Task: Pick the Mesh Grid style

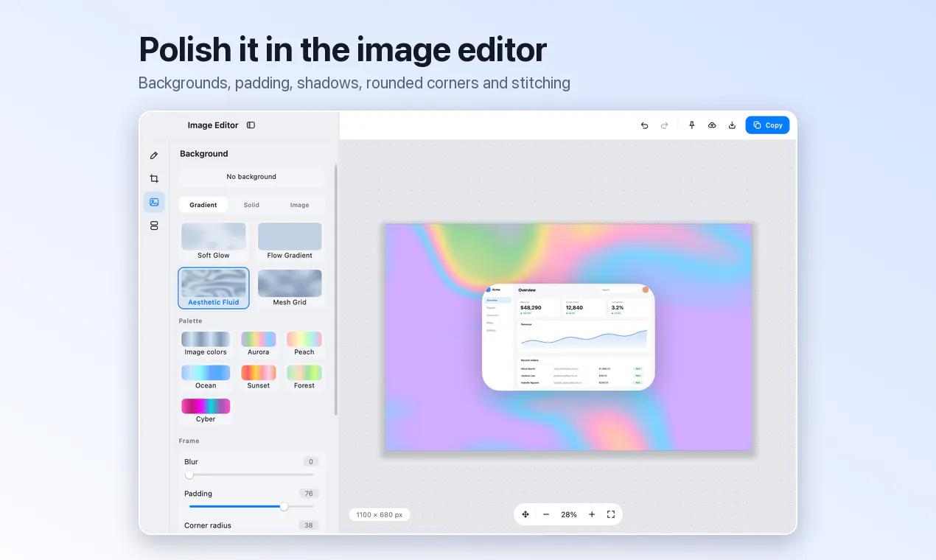Action: pyautogui.click(x=290, y=287)
